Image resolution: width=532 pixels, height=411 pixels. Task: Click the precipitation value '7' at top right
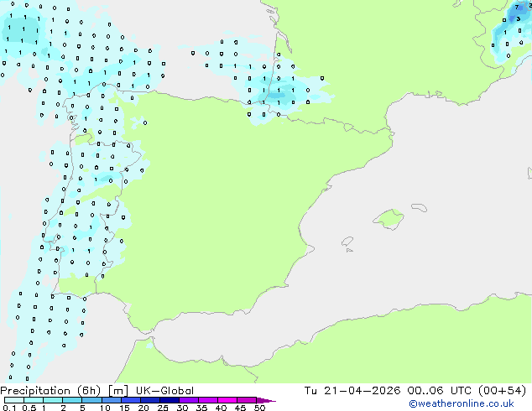[517, 7]
